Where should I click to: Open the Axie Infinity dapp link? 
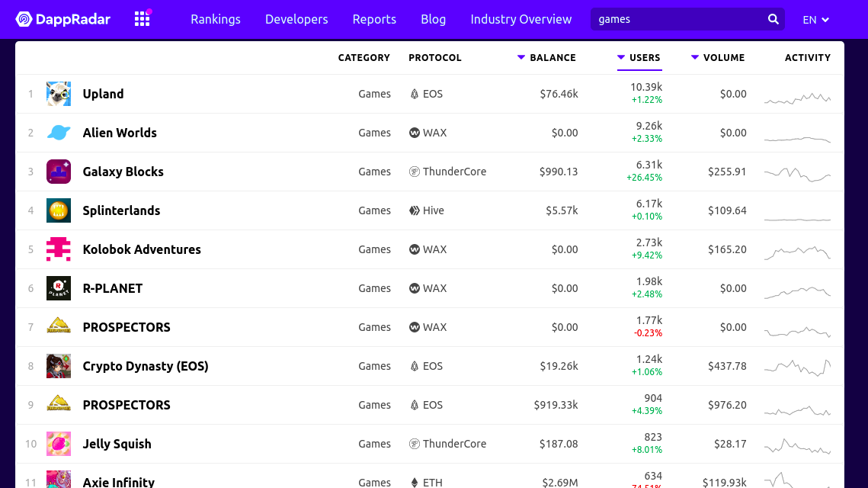point(118,482)
